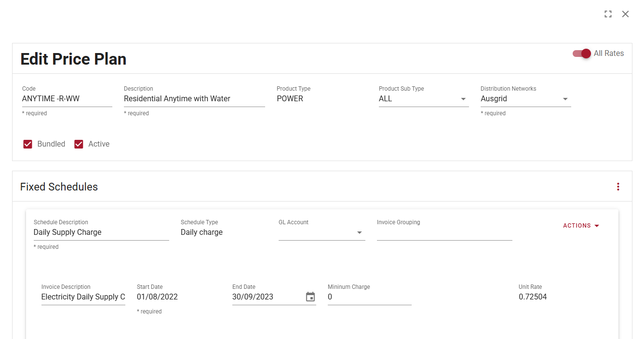
Task: Click the fullscreen expand icon
Action: 608,14
